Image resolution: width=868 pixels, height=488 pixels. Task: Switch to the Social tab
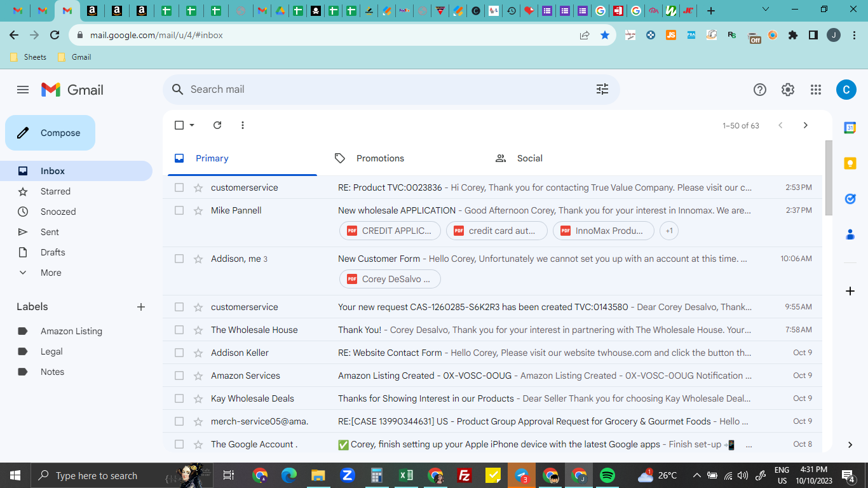pyautogui.click(x=563, y=158)
